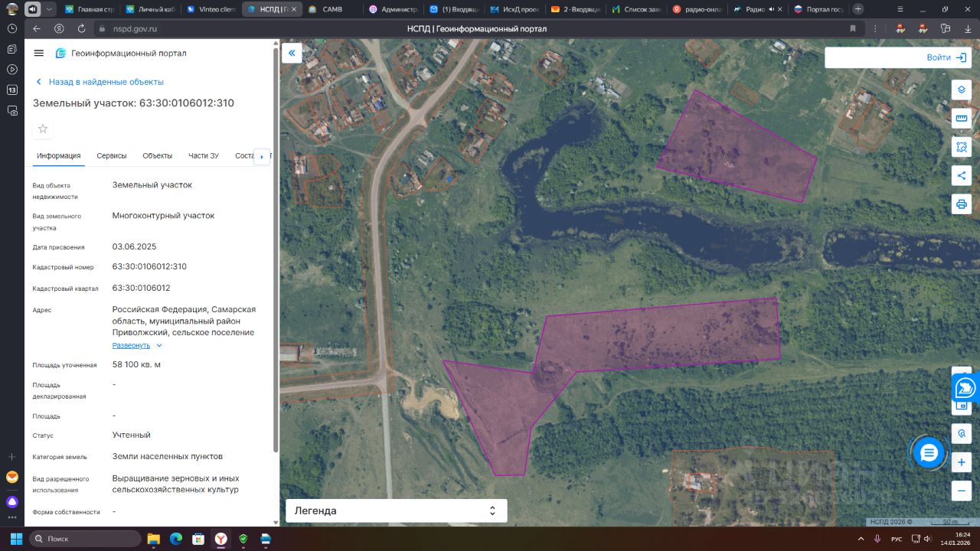Zoom in on the map with plus
Screen dimensions: 980x551
[962, 462]
